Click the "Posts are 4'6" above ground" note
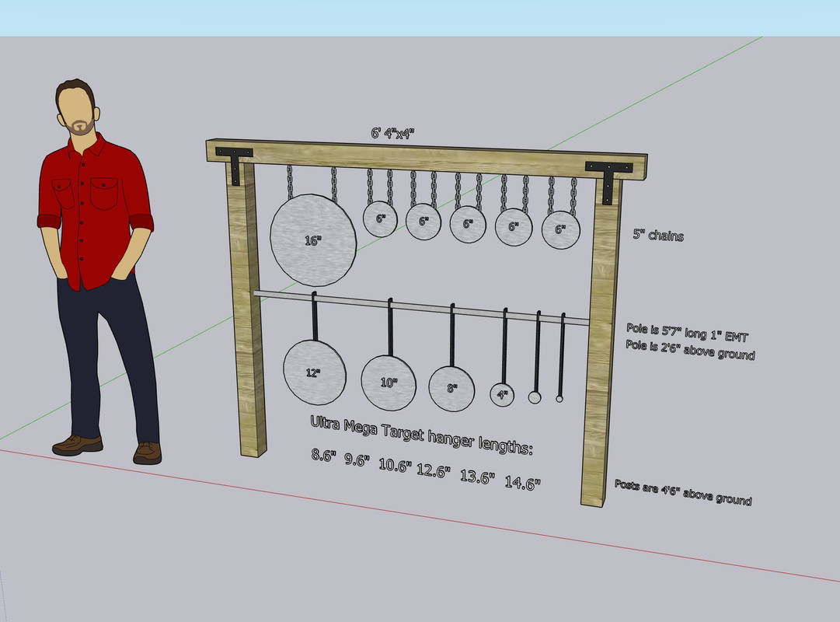840x622 pixels. coord(683,492)
